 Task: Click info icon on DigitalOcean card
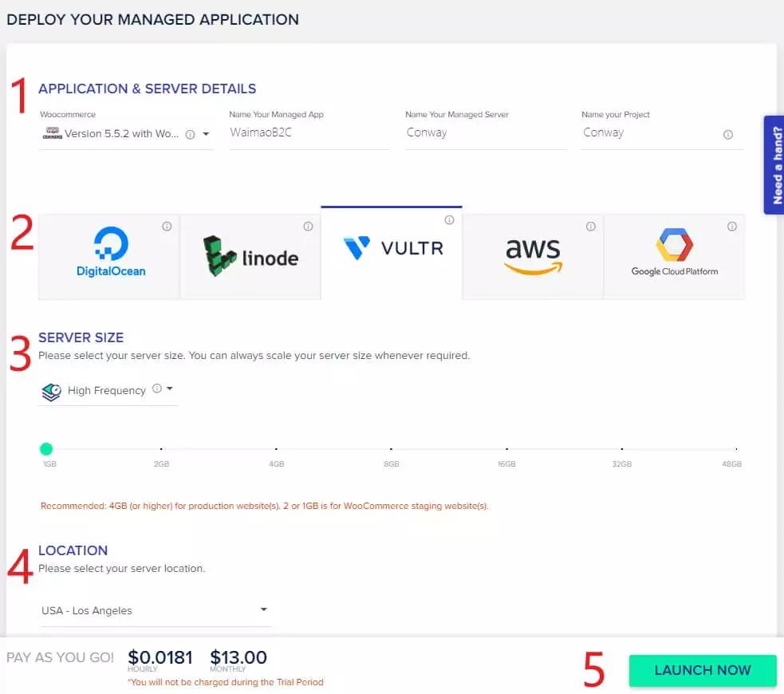click(167, 227)
